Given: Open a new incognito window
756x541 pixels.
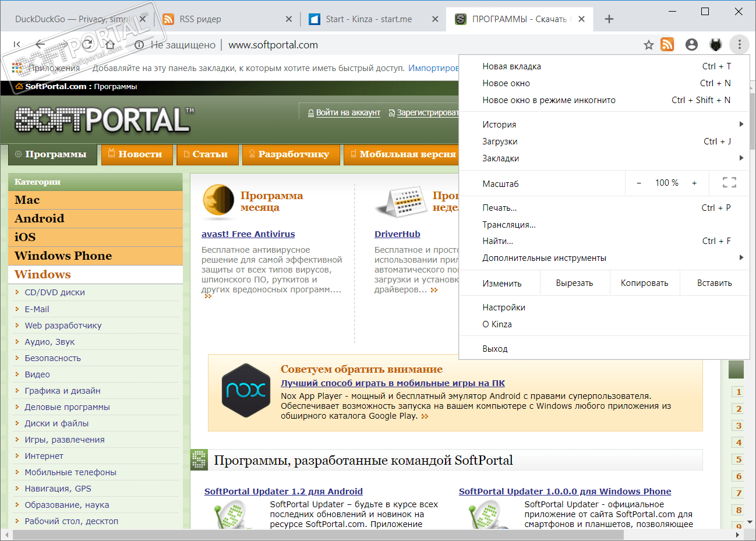Looking at the screenshot, I should [604, 100].
